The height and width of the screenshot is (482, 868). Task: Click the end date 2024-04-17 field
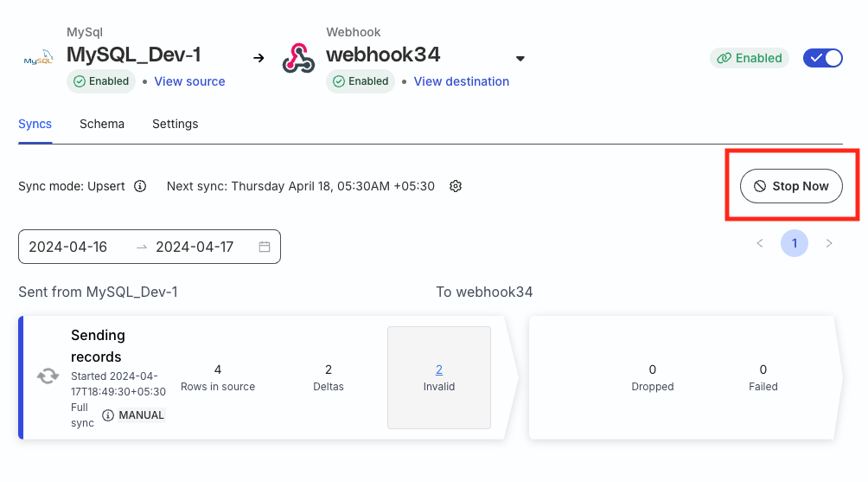[x=195, y=247]
